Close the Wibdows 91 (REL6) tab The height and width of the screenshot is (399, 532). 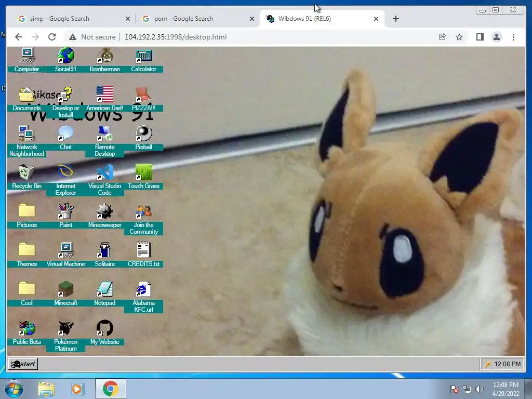tap(376, 19)
